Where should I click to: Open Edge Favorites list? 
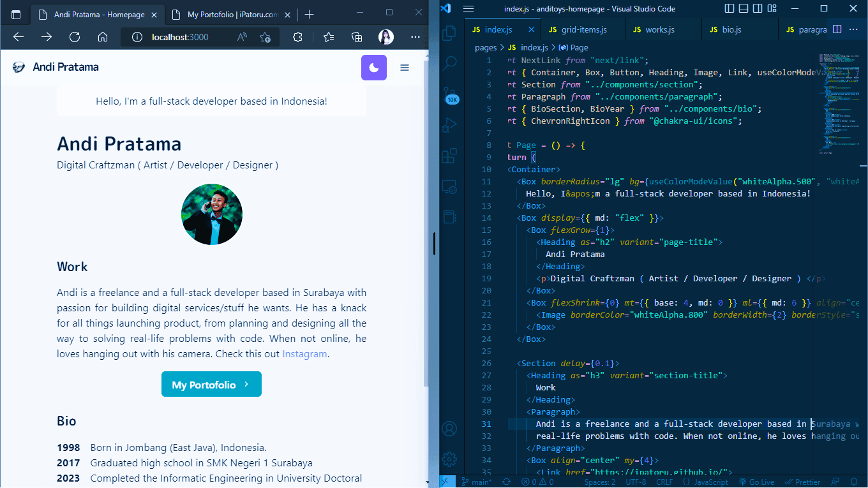(x=329, y=37)
